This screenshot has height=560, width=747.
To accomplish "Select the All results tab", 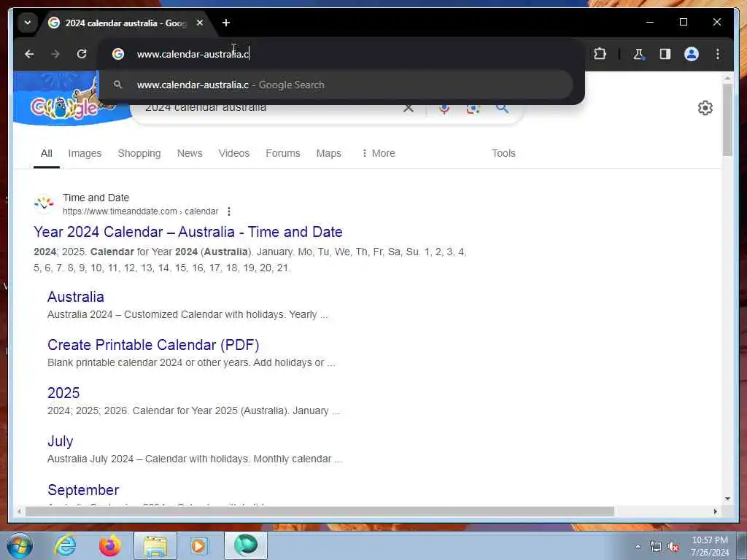I will [x=47, y=153].
